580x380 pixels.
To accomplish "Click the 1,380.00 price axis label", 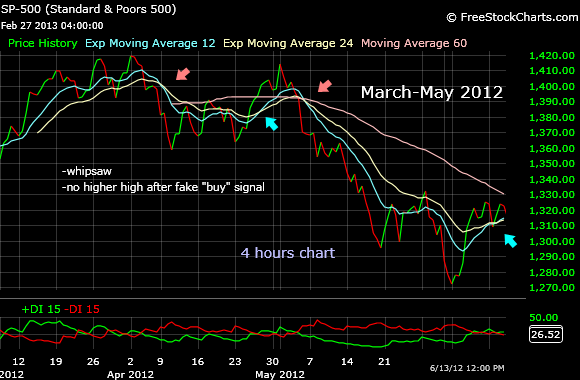I will click(x=552, y=118).
